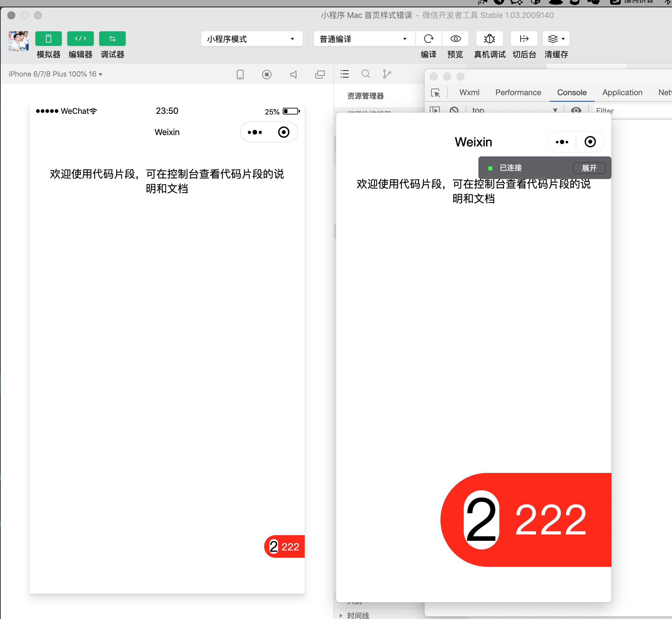This screenshot has width=672, height=619.
Task: Click the compile refresh icon
Action: 428,39
